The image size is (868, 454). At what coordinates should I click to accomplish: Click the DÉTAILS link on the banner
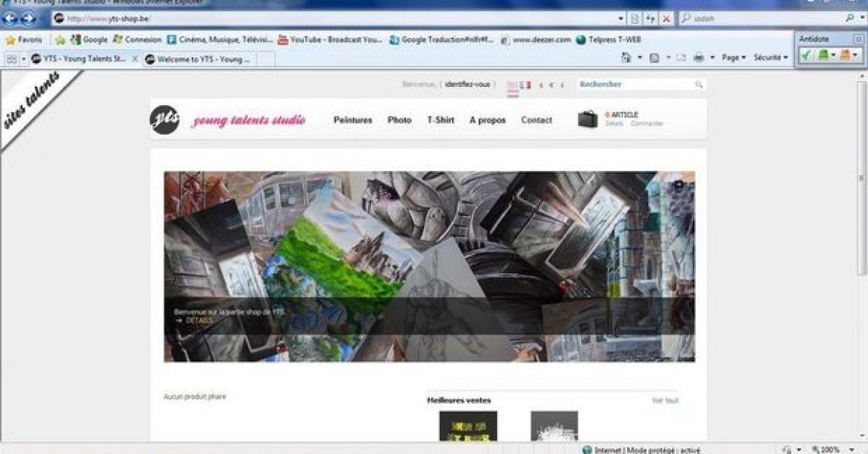[200, 320]
